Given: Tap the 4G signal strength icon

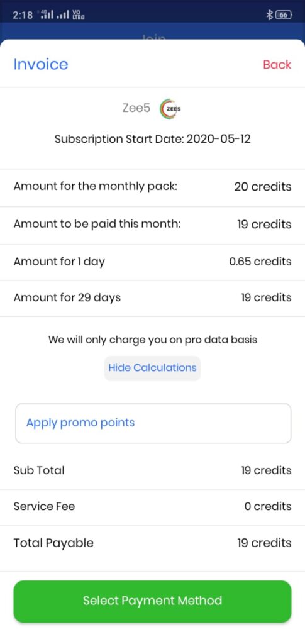Looking at the screenshot, I should [46, 15].
